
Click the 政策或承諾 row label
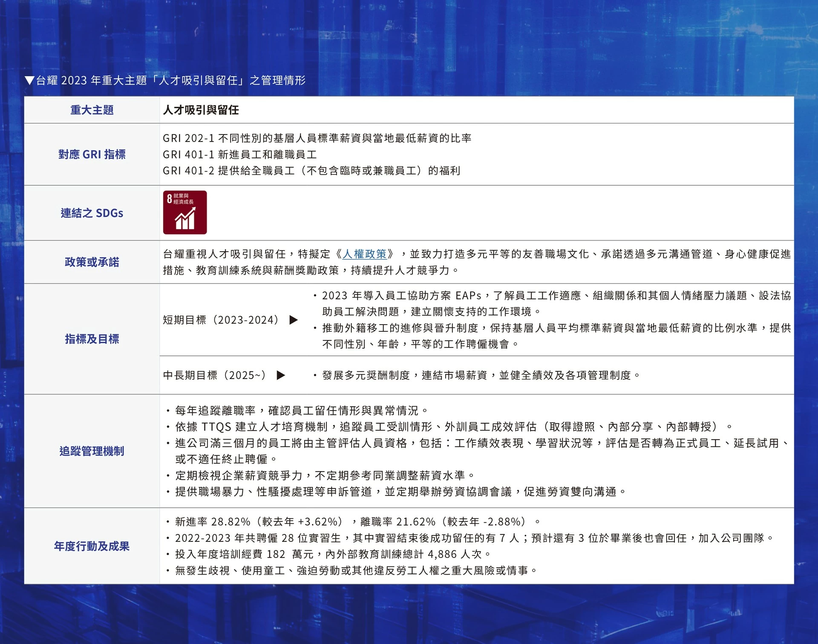[92, 262]
